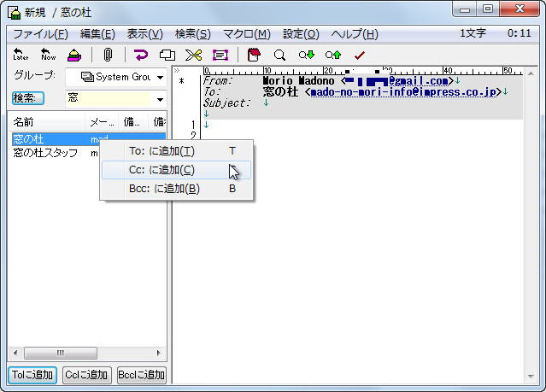546x392 pixels.
Task: Click the save draft tray icon
Action: (74, 55)
